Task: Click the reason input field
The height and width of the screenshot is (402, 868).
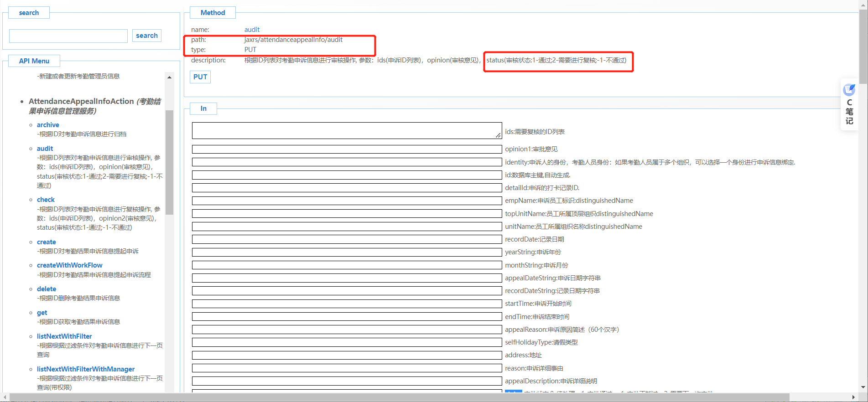Action: (347, 368)
